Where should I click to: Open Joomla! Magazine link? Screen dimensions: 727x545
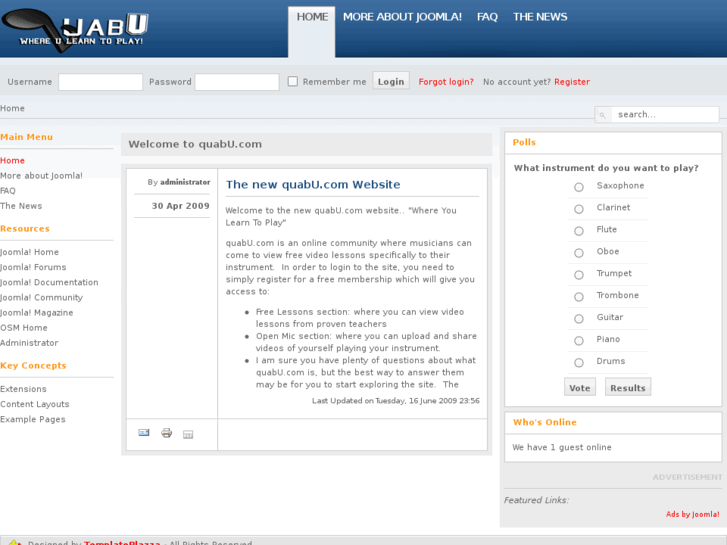coord(37,313)
